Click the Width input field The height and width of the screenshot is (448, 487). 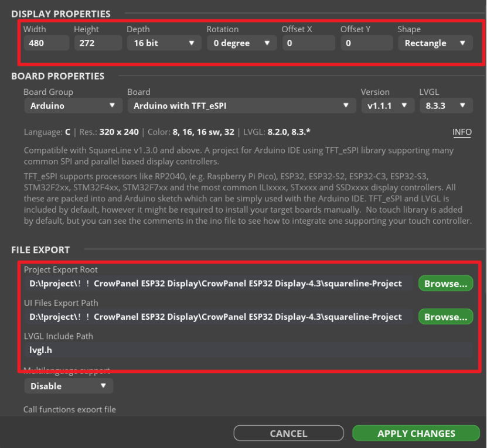[x=46, y=43]
